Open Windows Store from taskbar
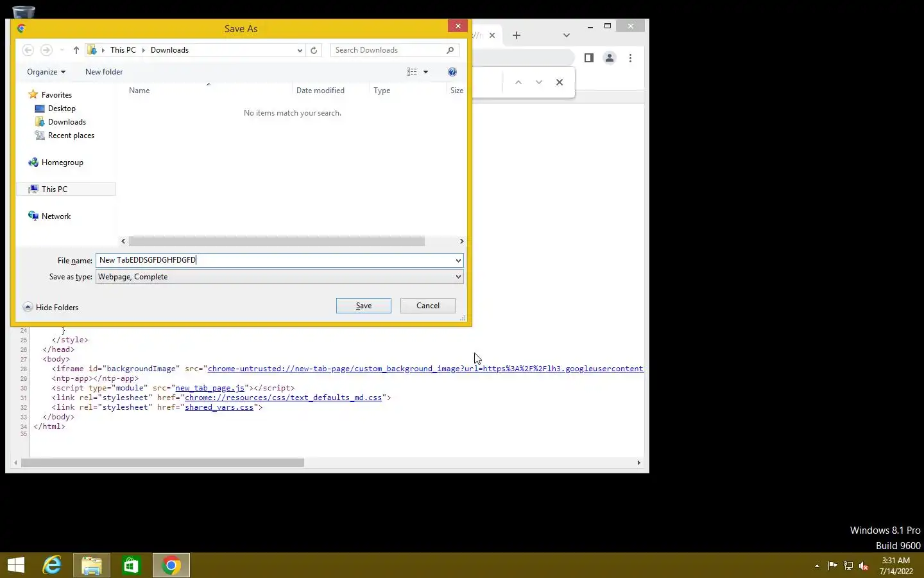This screenshot has width=924, height=578. coord(131,565)
